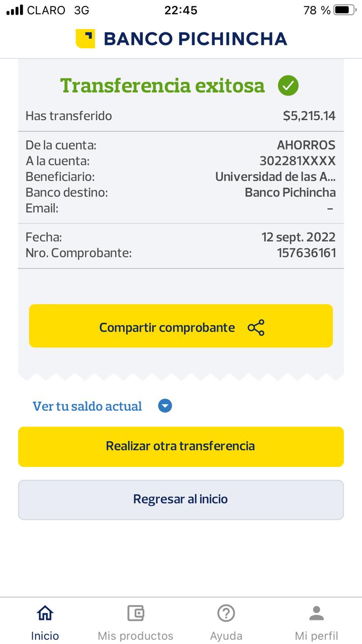Tap the Ayuda question mark icon
Viewport: 362px width, 644px height.
coord(226,613)
